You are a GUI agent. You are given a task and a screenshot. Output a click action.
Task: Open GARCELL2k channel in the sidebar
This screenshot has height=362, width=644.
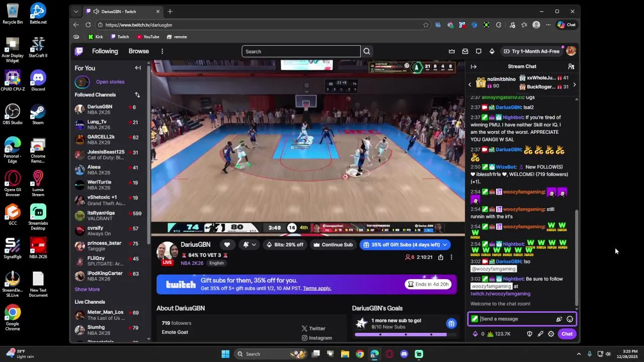tap(108, 140)
